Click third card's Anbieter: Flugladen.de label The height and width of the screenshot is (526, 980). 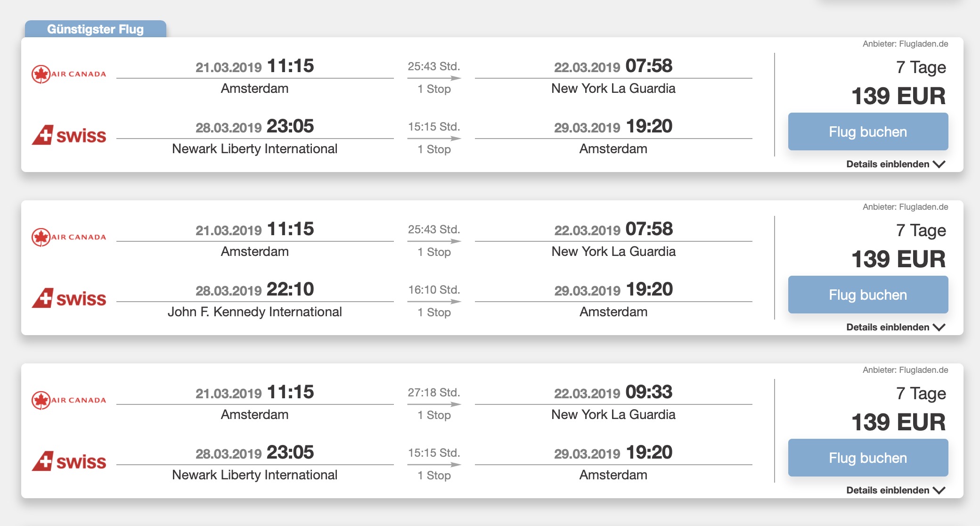click(x=905, y=370)
